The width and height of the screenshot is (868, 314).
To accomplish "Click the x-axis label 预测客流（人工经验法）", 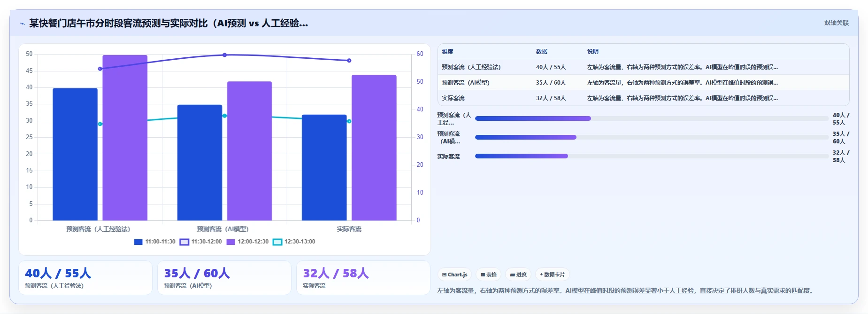I will pos(98,229).
